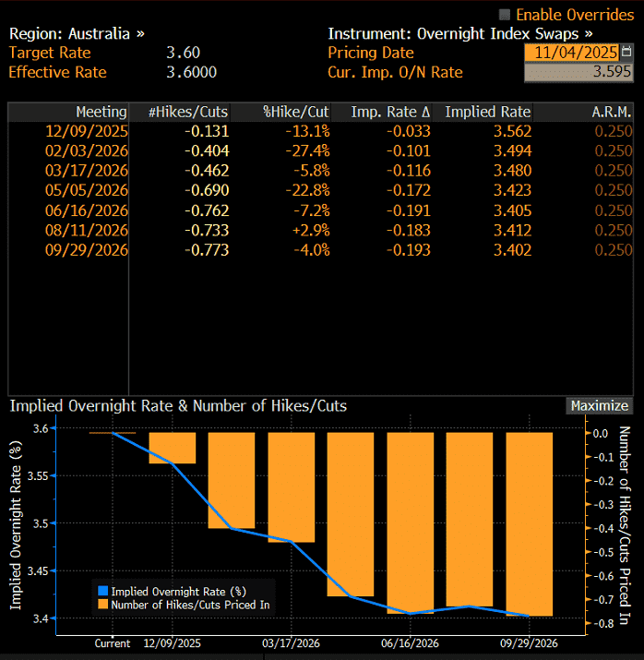The width and height of the screenshot is (644, 660).
Task: Open the 02/03/2026 meeting date
Action: click(x=87, y=150)
